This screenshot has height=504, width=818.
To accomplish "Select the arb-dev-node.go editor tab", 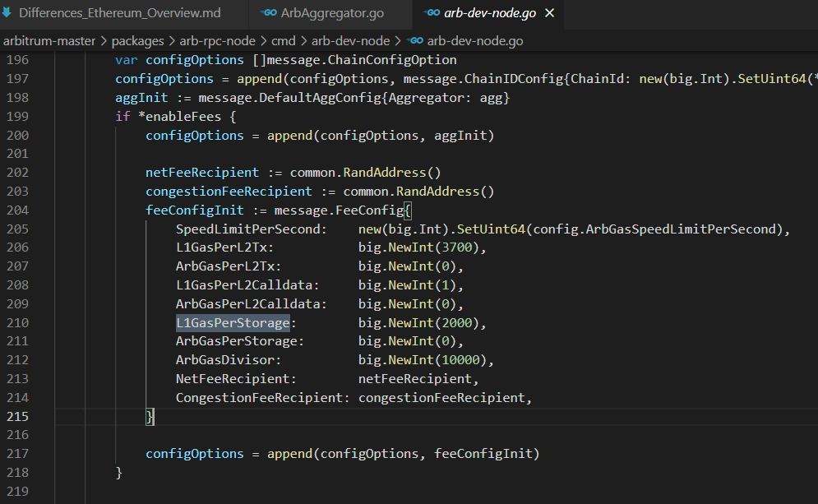I will click(489, 13).
